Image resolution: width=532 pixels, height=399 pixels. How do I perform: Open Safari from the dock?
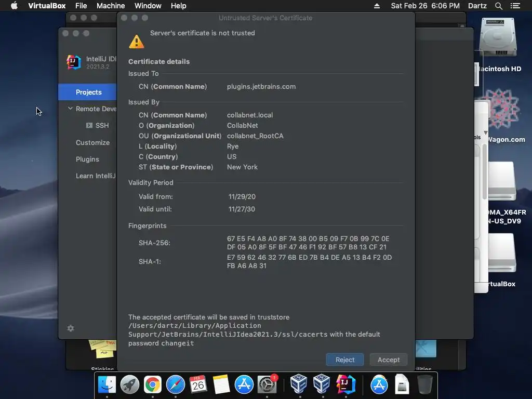tap(176, 385)
